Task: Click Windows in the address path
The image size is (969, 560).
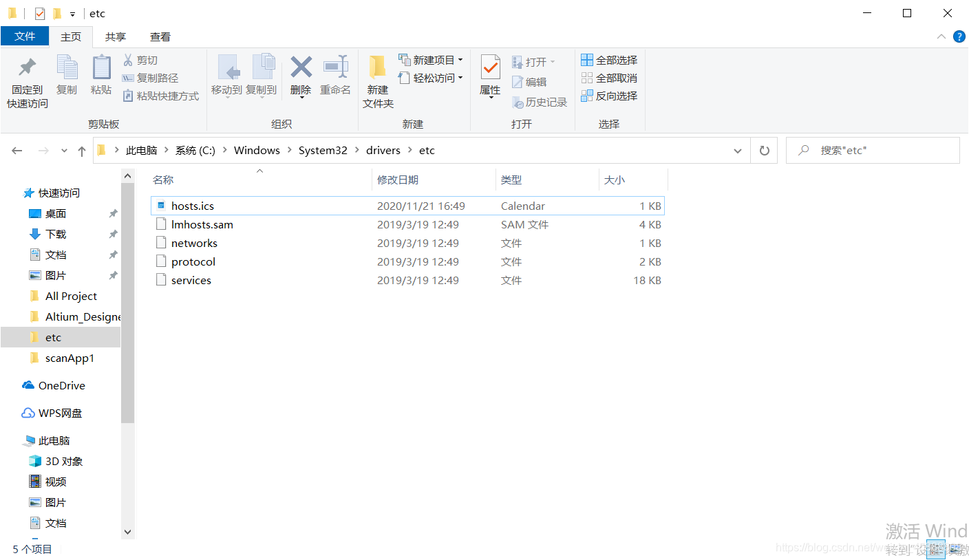Action: click(x=257, y=151)
